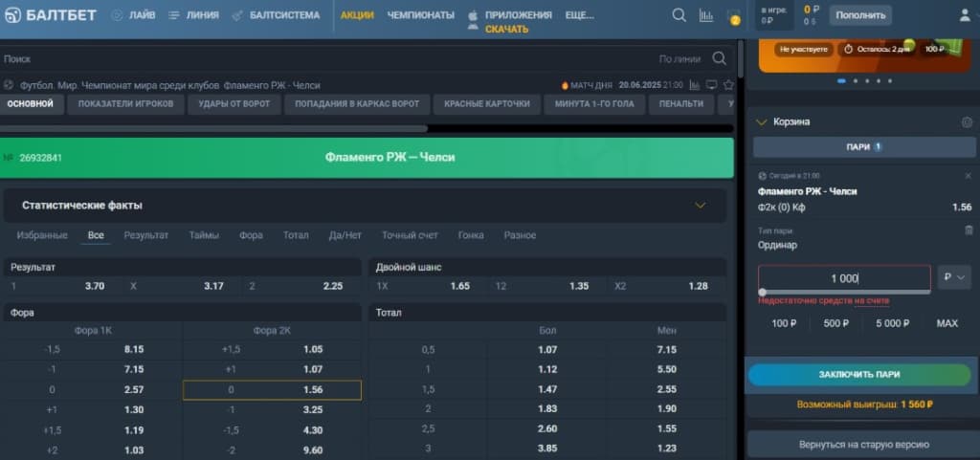
Task: Click ЗАКЛЮЧИТЬ ПАРИ button
Action: tap(859, 375)
